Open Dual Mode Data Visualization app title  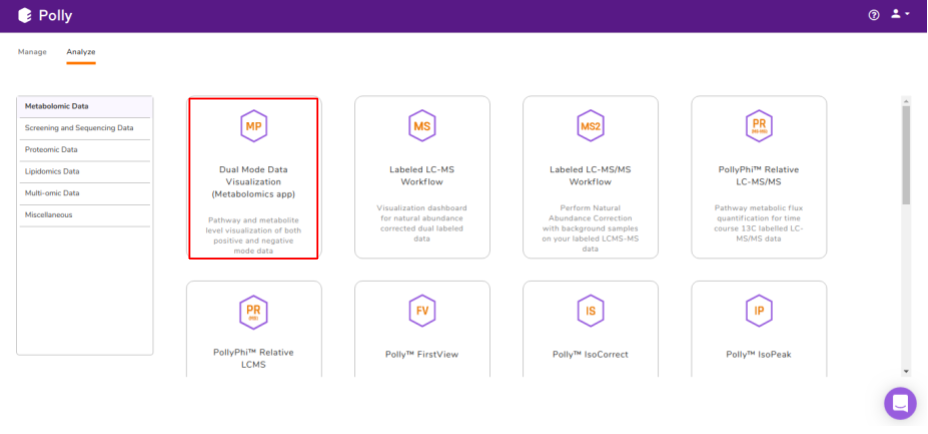(x=254, y=182)
